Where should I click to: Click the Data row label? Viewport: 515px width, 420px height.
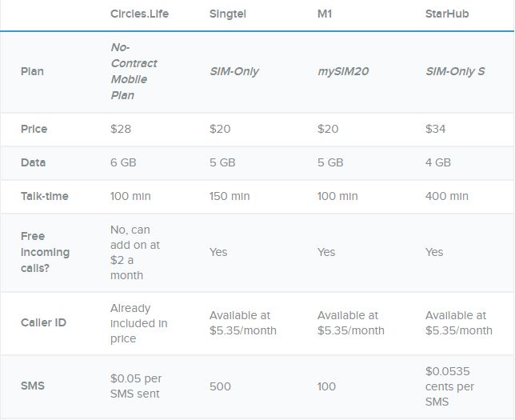point(33,162)
